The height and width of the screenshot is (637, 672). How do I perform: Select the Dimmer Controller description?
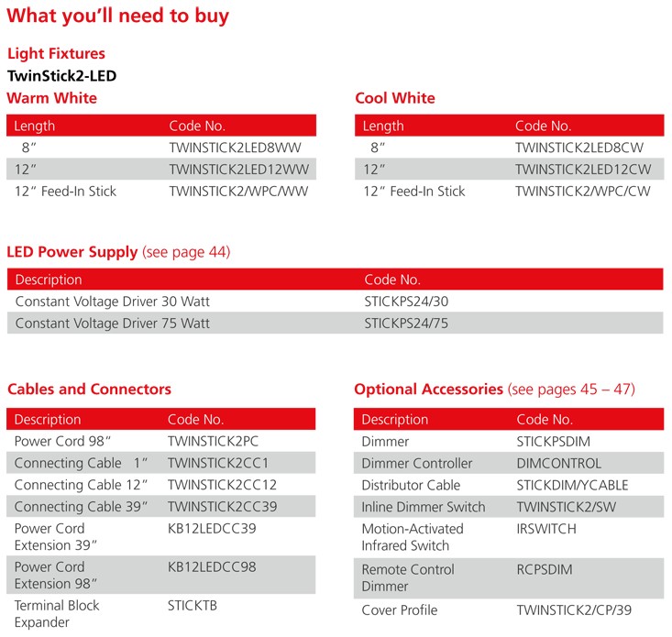(417, 463)
